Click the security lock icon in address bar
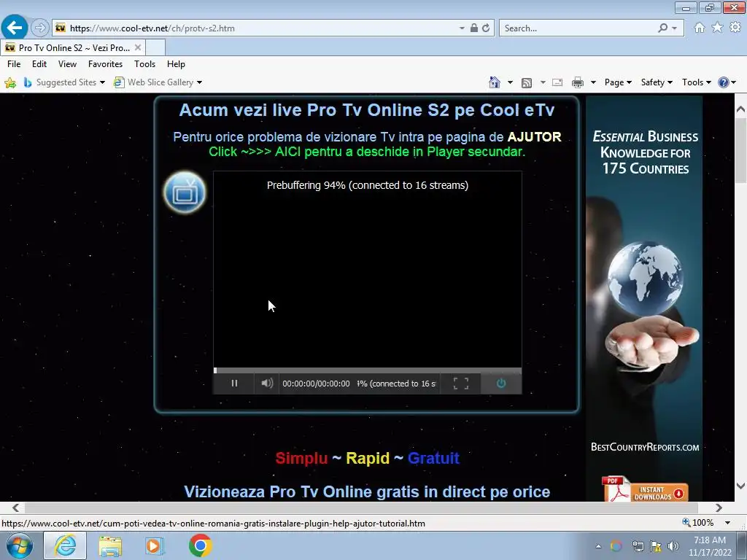Screen dimensions: 747x560 [x=474, y=28]
